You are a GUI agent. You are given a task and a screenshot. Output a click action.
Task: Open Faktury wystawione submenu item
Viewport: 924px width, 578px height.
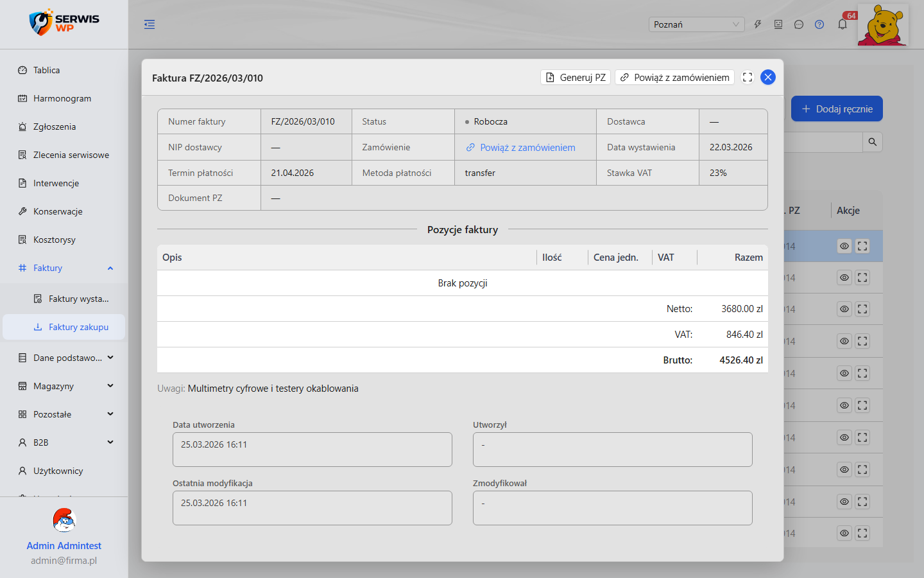(x=64, y=299)
